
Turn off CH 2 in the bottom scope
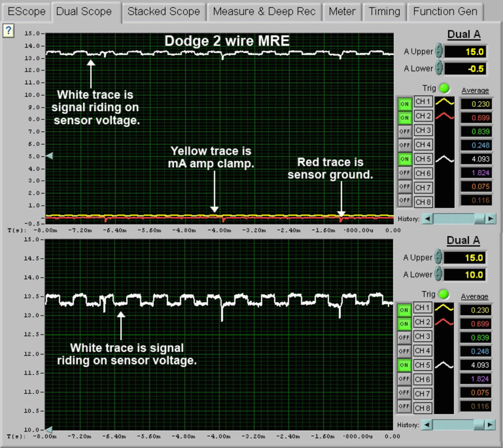coord(404,324)
